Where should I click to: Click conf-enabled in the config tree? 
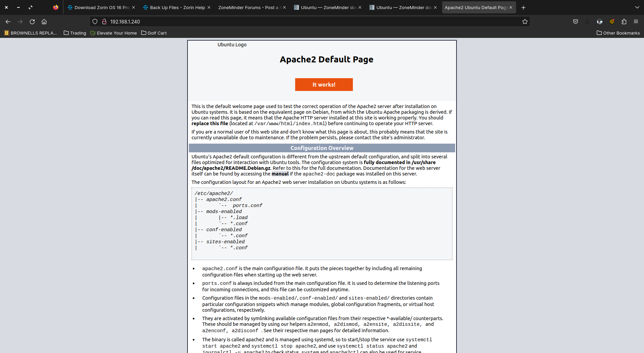coord(224,230)
